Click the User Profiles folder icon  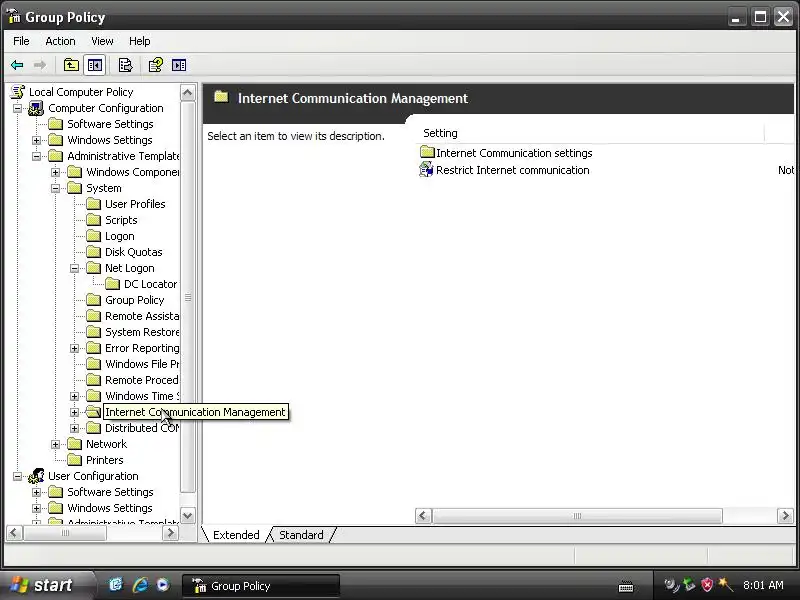point(93,204)
